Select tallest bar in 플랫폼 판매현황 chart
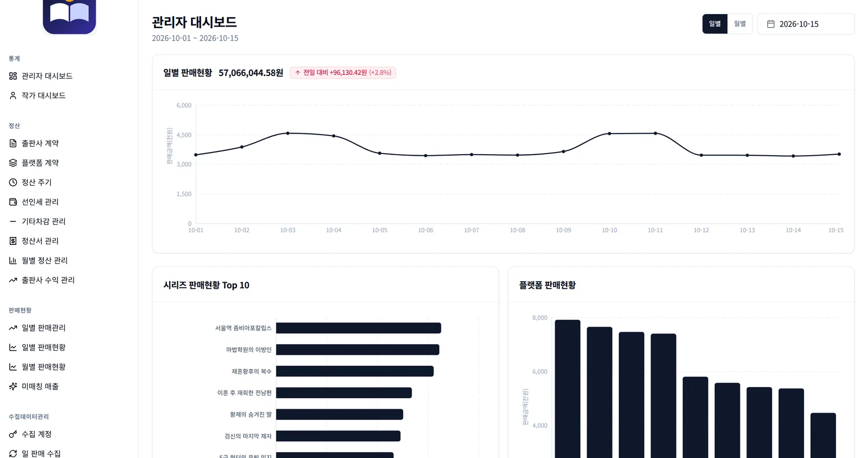 (567, 389)
